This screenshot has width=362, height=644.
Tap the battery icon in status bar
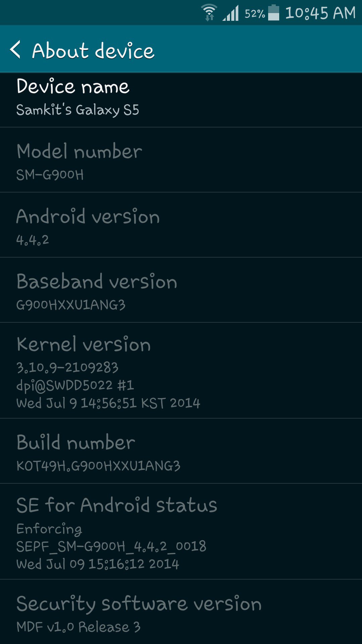point(274,13)
